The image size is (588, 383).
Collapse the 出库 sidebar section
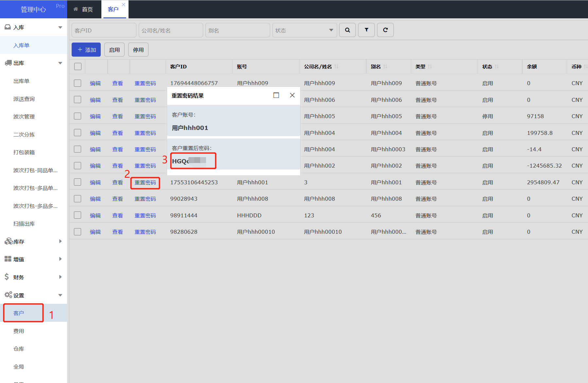tap(60, 63)
